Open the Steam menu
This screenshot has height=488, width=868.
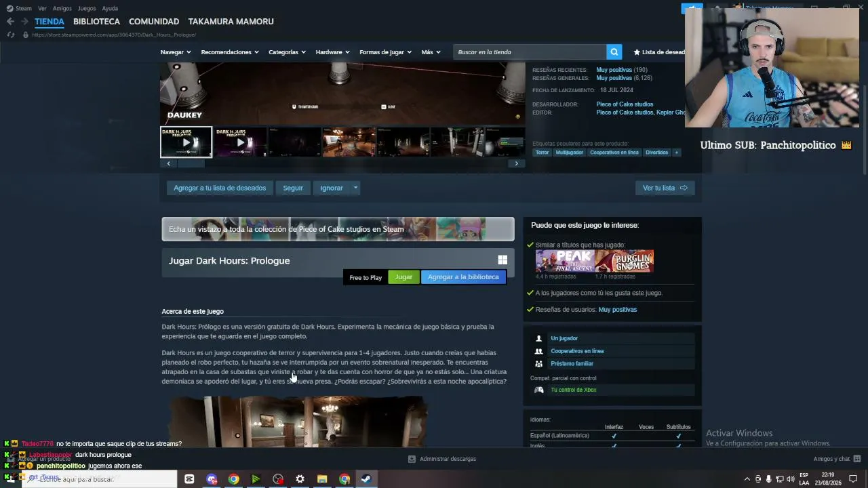pos(23,8)
